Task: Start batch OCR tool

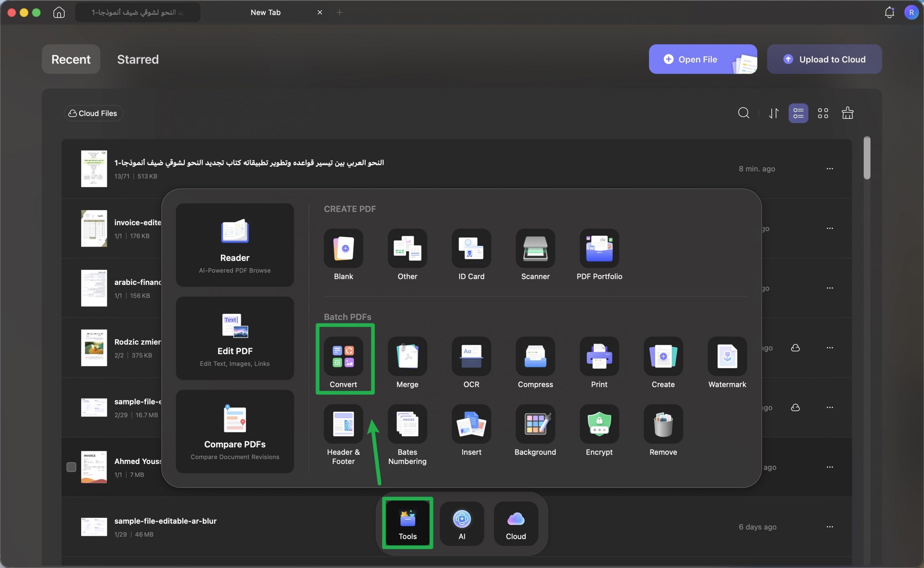Action: (x=471, y=363)
